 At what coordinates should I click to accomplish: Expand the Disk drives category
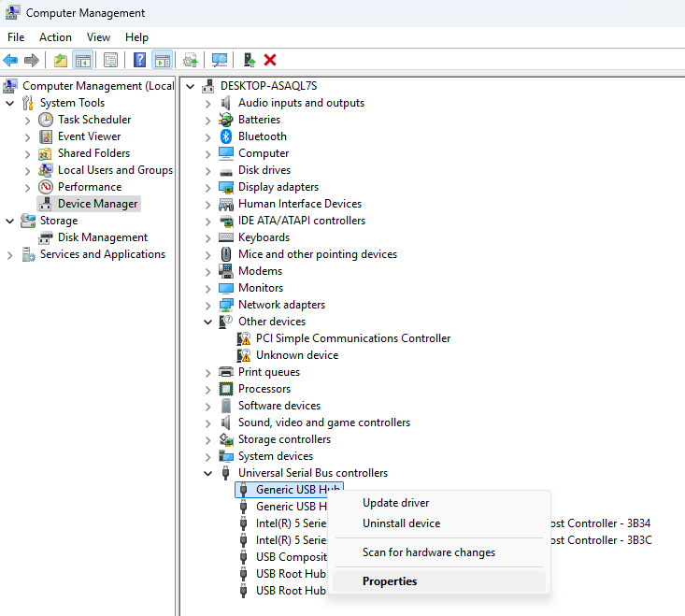click(x=208, y=171)
